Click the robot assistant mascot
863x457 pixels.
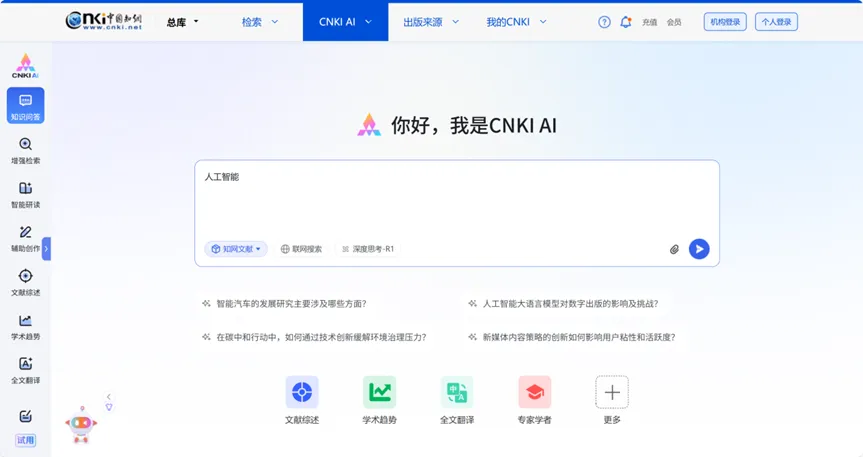click(81, 425)
